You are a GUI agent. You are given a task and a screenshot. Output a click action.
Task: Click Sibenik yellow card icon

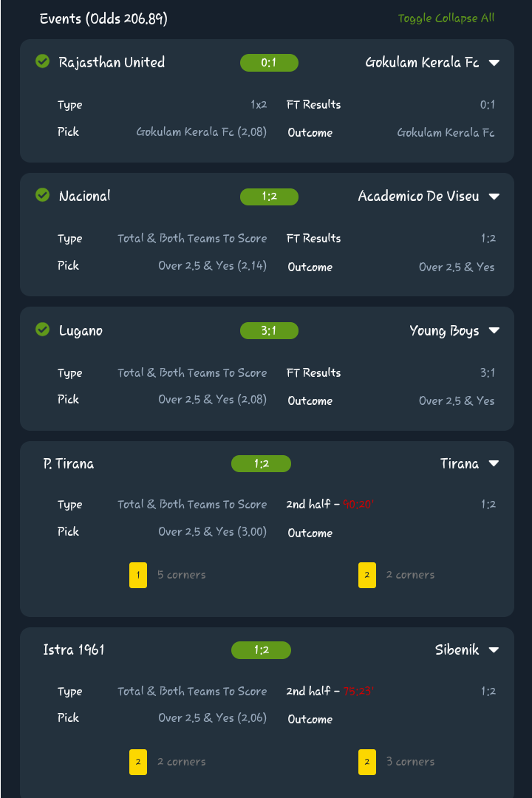(x=367, y=762)
